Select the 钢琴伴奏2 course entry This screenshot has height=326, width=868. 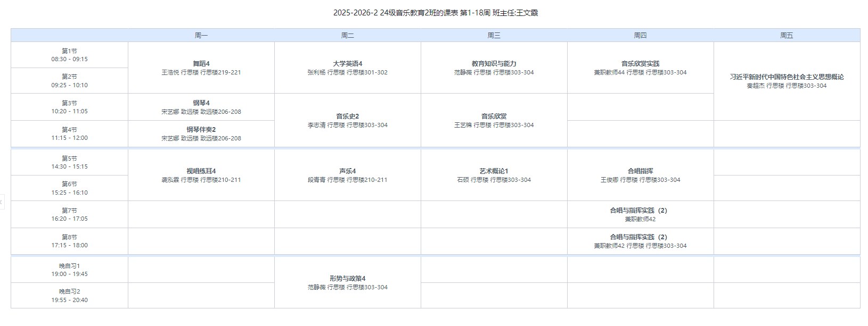pos(201,133)
